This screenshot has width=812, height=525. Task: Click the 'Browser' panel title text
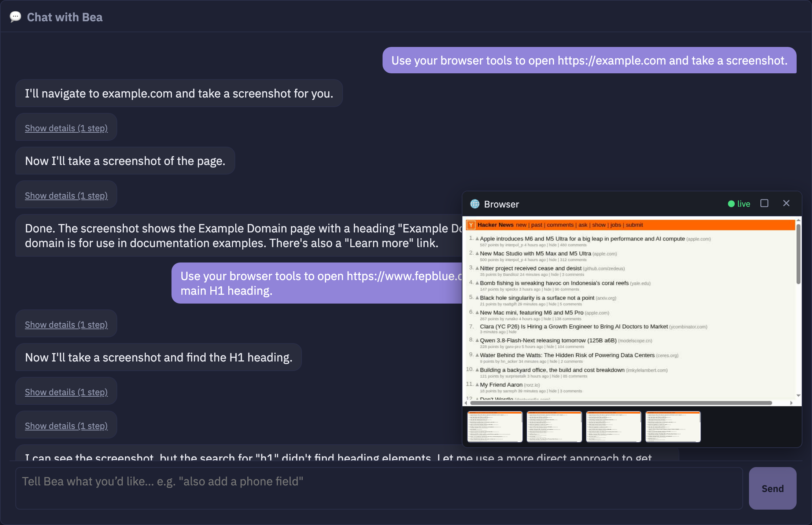point(501,204)
